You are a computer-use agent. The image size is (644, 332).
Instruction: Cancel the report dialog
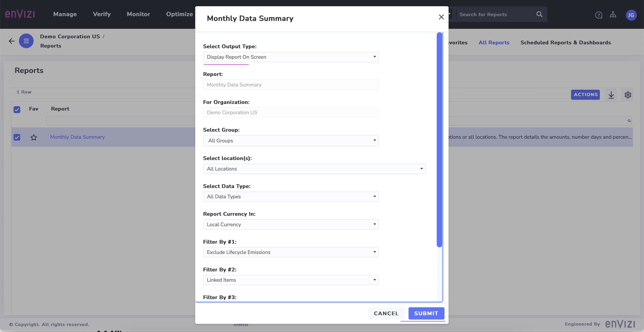click(x=386, y=313)
